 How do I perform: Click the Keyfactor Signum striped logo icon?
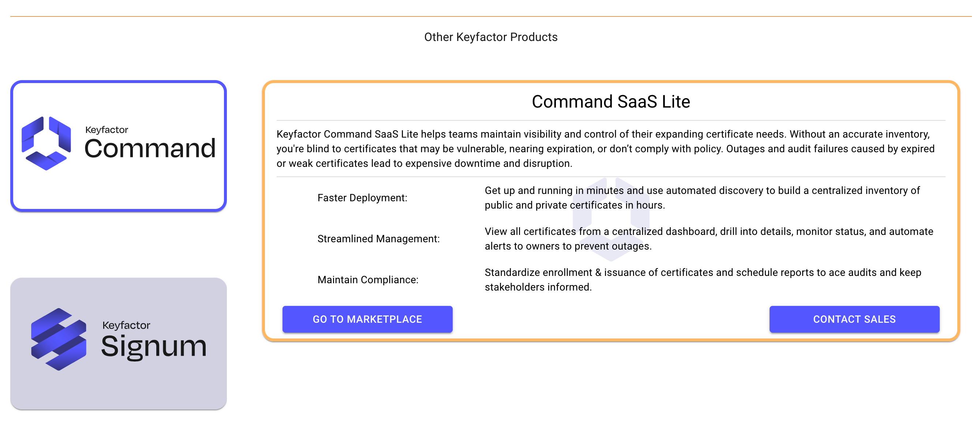[59, 339]
